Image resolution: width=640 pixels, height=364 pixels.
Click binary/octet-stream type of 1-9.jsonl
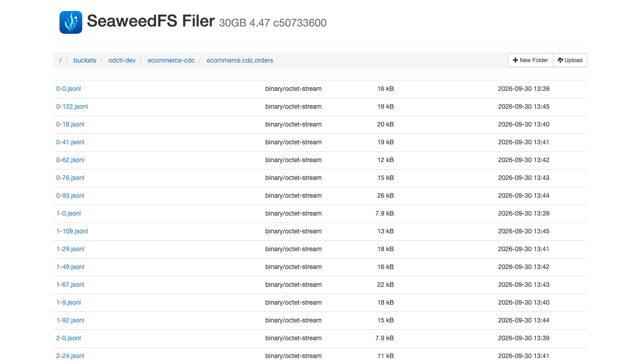pos(293,302)
